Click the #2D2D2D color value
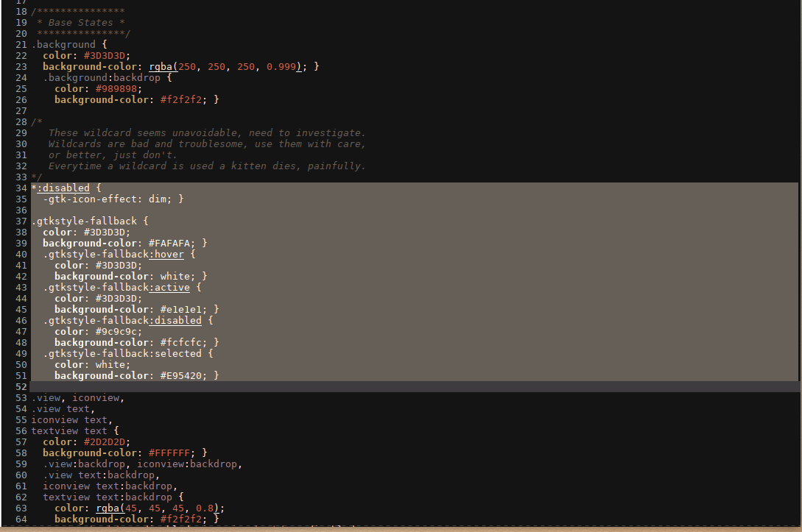Screen dimensions: 802x532 click(105, 442)
